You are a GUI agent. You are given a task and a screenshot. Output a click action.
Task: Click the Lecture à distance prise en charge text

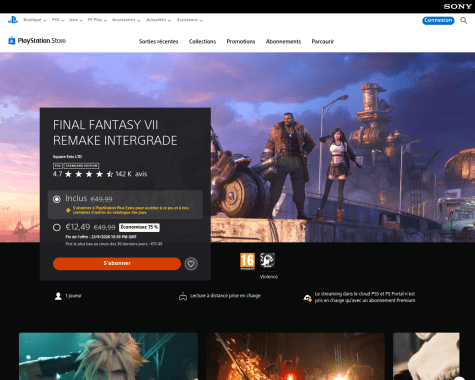[x=225, y=296]
